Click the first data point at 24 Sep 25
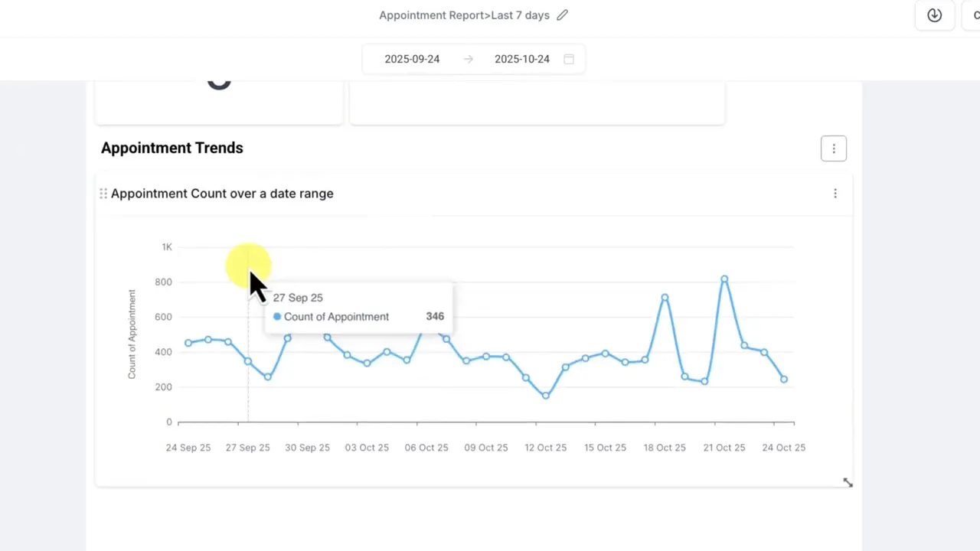 tap(188, 343)
